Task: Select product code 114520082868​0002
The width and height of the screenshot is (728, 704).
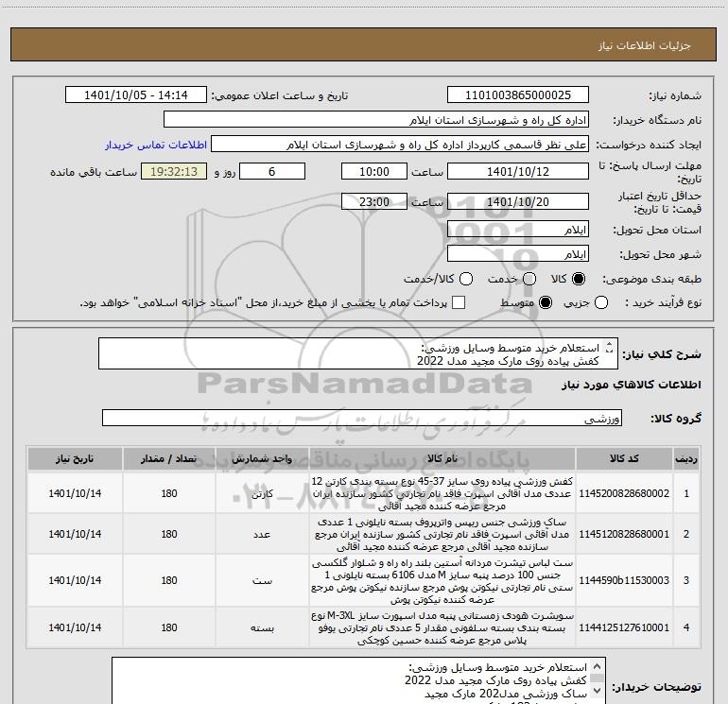Action: (x=624, y=493)
